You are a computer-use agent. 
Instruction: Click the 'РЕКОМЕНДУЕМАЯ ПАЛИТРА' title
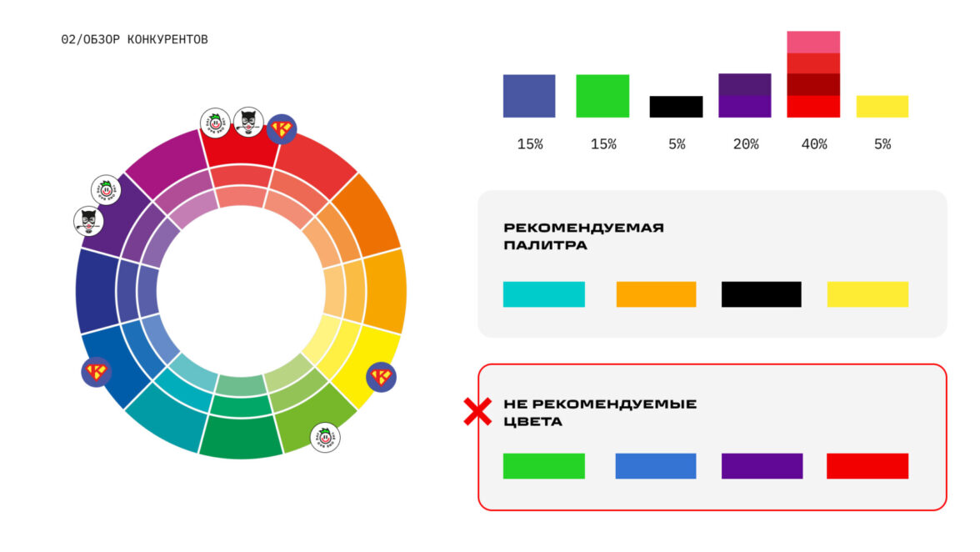coord(583,237)
